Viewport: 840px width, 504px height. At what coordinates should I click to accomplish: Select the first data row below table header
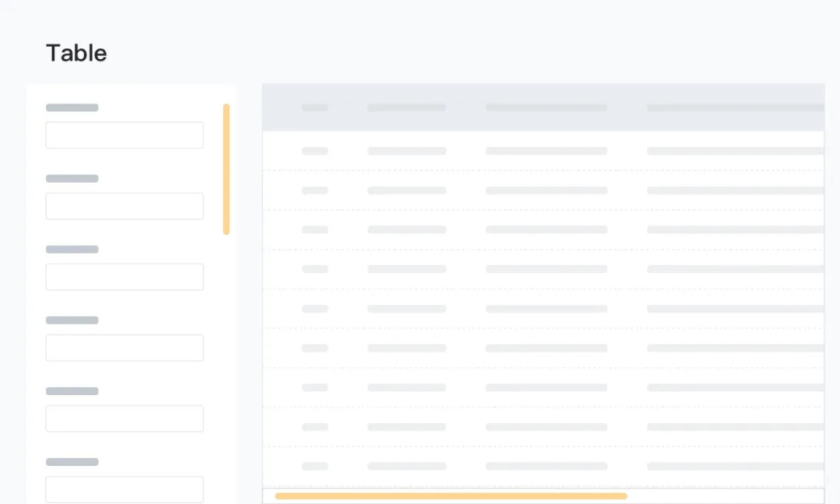pos(544,151)
